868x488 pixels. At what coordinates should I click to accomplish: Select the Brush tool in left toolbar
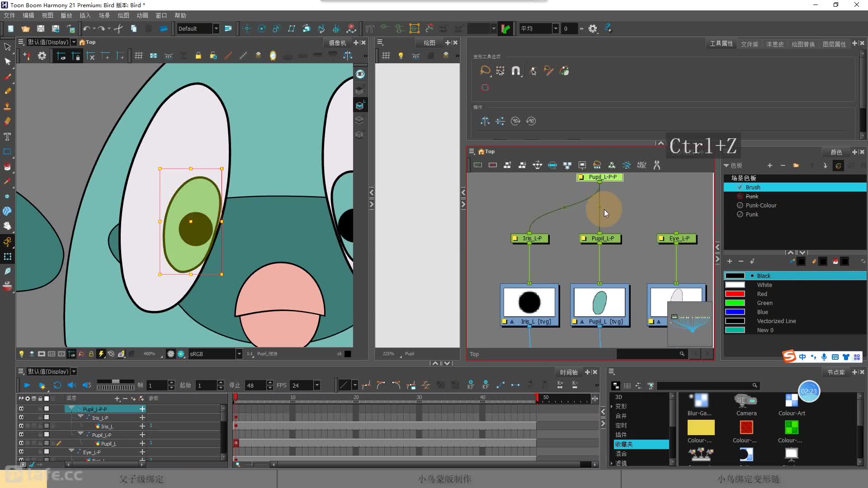pyautogui.click(x=7, y=76)
